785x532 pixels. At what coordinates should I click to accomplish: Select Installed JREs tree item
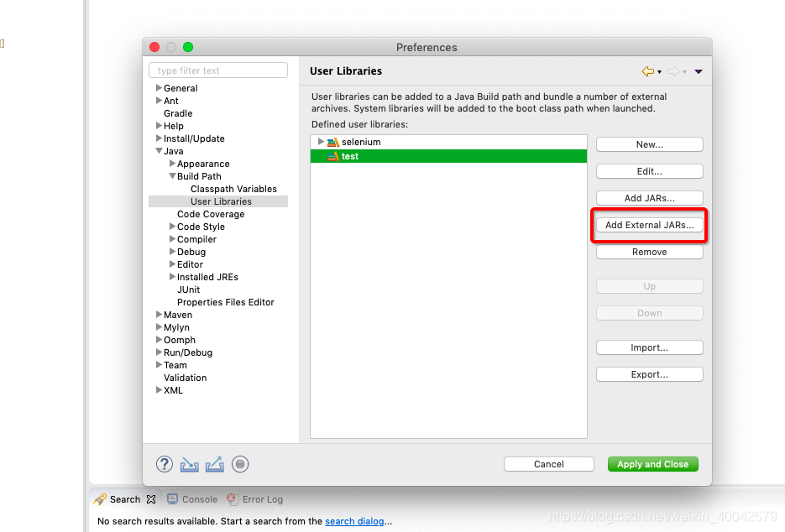click(x=207, y=277)
